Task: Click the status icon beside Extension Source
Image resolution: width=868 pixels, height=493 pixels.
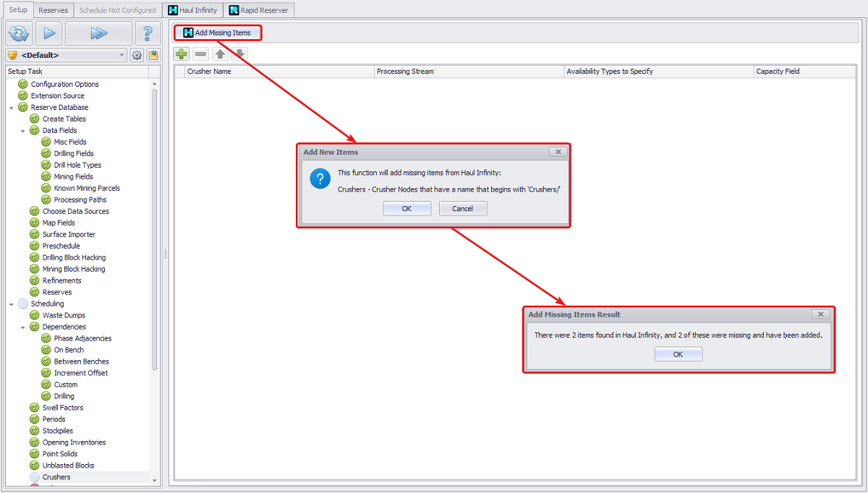Action: tap(23, 95)
